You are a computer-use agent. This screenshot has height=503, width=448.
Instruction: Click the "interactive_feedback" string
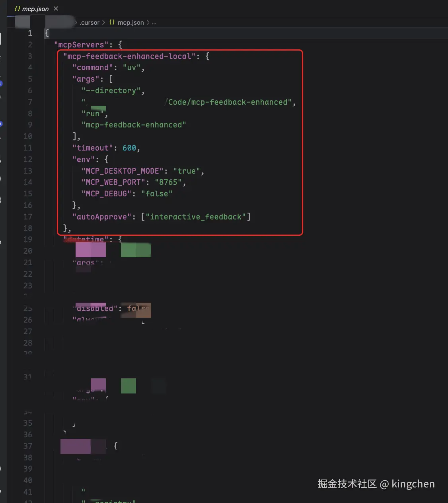click(x=196, y=217)
